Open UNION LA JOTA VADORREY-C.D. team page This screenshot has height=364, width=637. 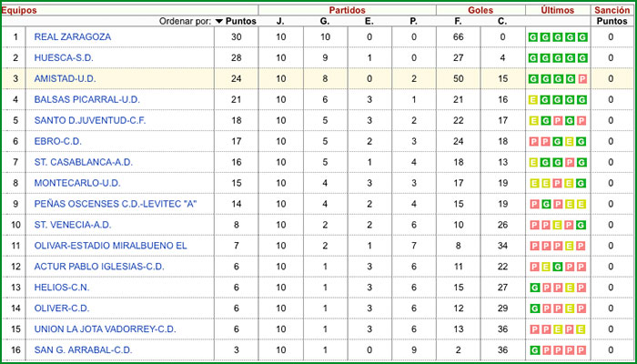click(x=105, y=329)
